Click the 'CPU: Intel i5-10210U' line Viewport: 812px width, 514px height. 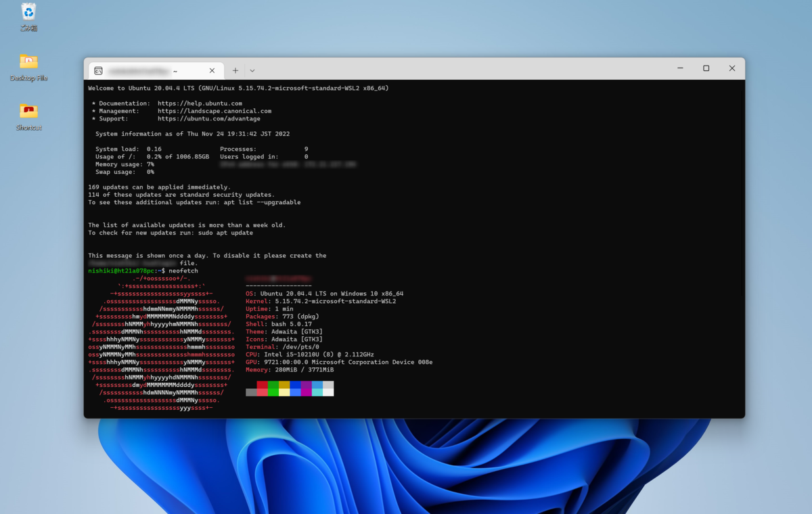pyautogui.click(x=310, y=354)
